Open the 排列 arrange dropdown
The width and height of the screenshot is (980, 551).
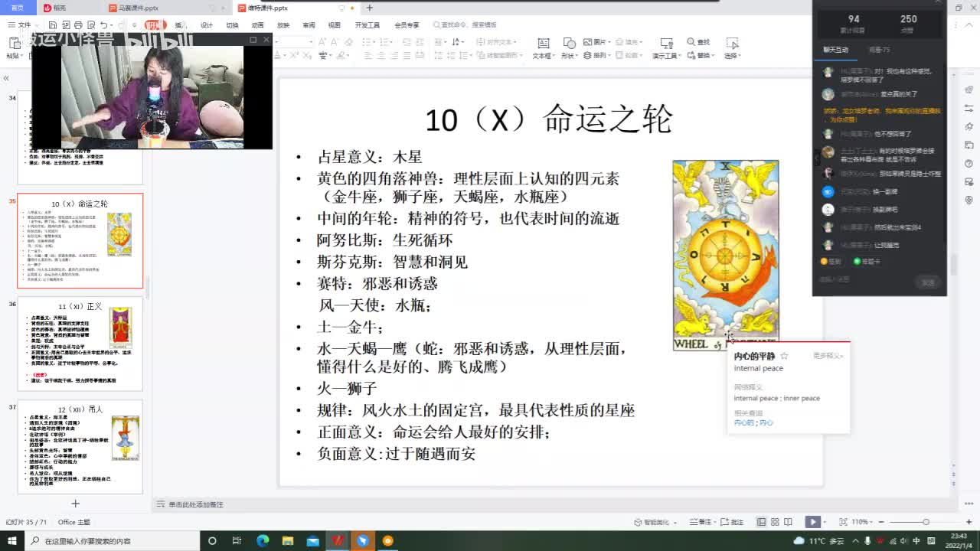[599, 55]
